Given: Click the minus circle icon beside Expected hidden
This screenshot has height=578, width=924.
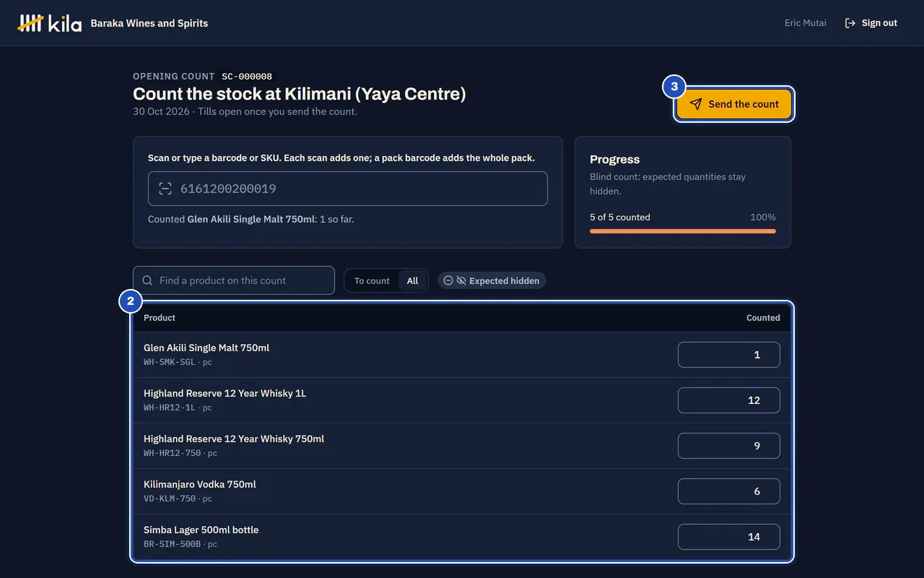Looking at the screenshot, I should [448, 280].
